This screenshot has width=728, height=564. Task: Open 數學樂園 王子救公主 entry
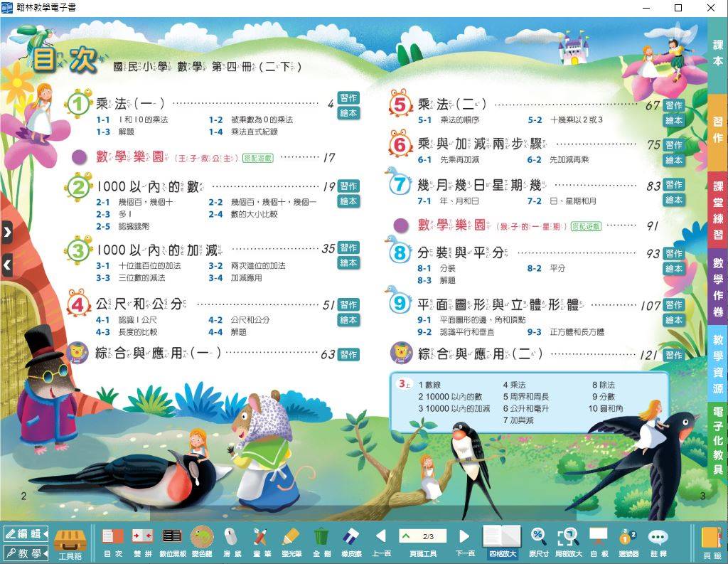(167, 157)
